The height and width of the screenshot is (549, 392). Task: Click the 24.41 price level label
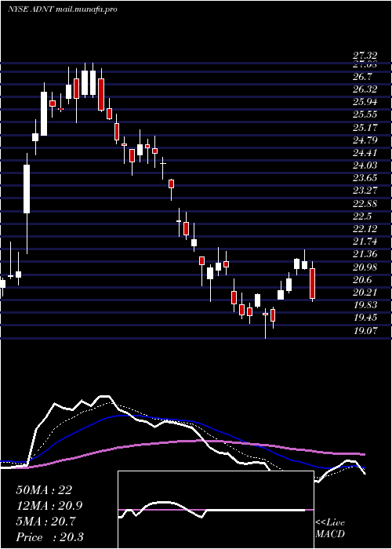[x=365, y=153]
